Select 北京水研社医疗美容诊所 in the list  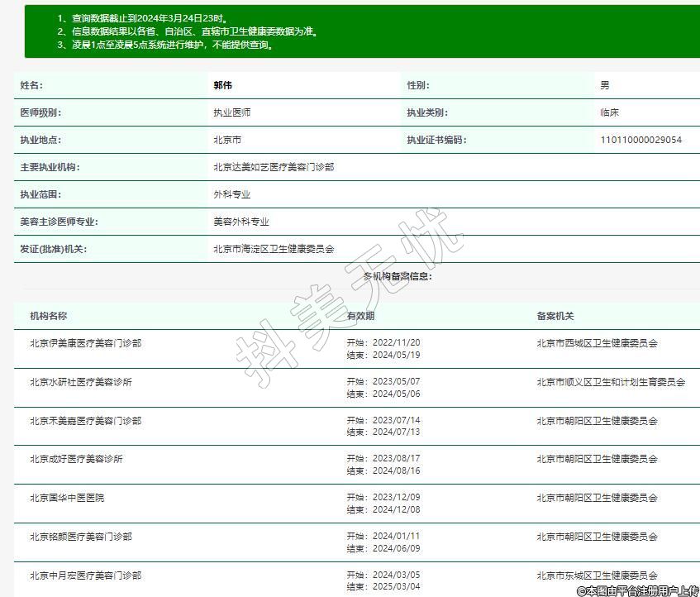pos(80,382)
